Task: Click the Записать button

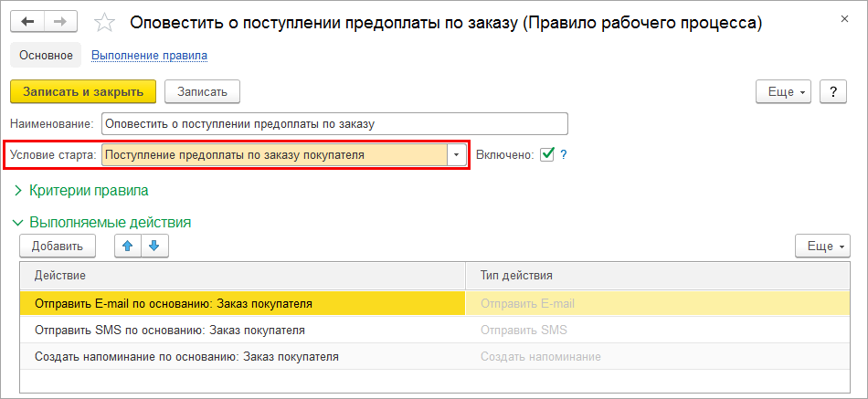Action: click(x=202, y=91)
